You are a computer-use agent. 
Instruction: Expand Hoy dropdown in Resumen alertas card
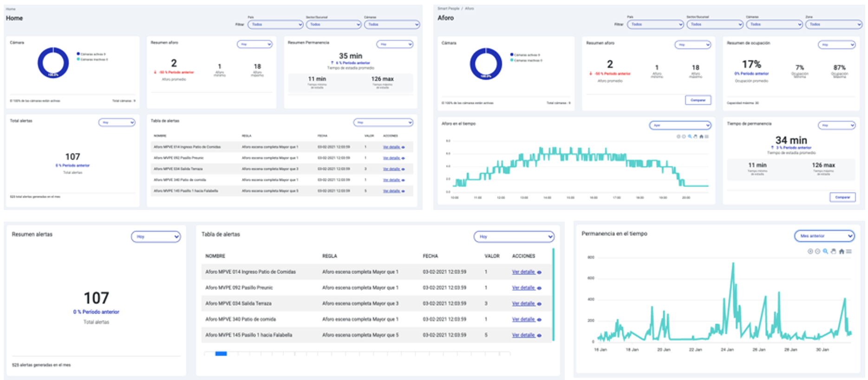pos(156,236)
